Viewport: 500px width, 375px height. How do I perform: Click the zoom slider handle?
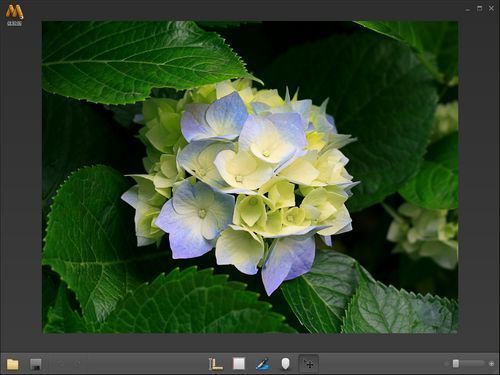tap(456, 364)
